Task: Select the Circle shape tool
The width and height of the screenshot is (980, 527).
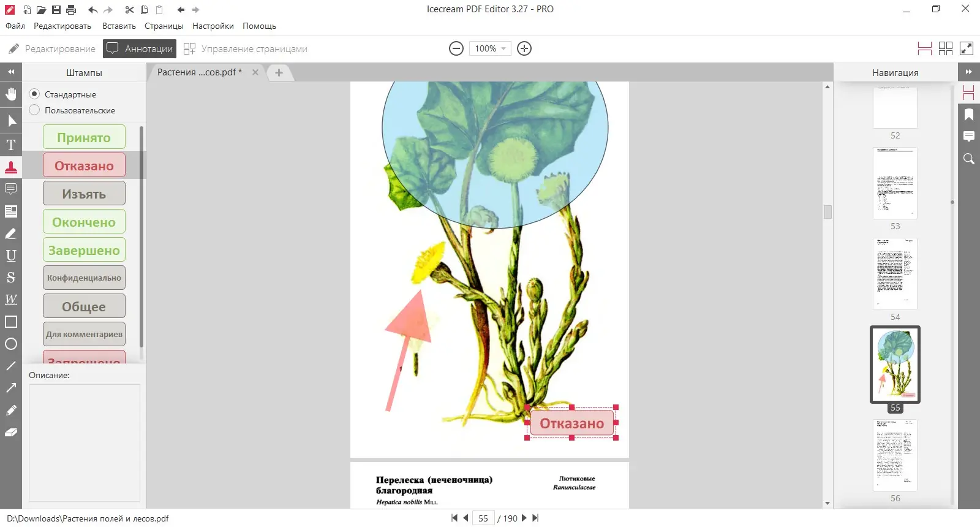Action: click(11, 344)
